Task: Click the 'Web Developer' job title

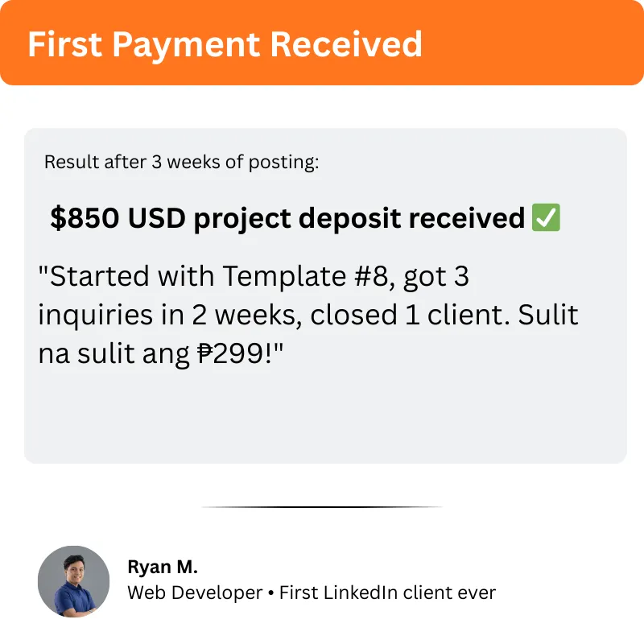Action: 195,593
